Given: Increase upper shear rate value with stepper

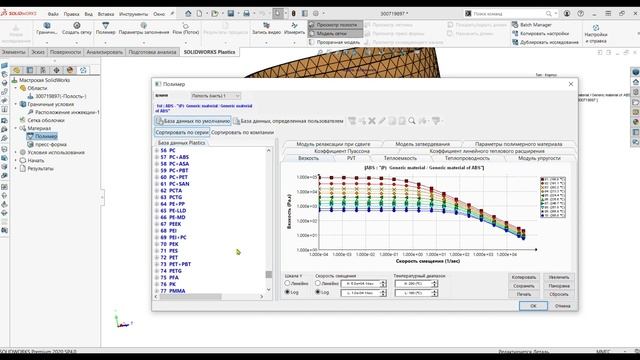Looking at the screenshot, I should 383,281.
